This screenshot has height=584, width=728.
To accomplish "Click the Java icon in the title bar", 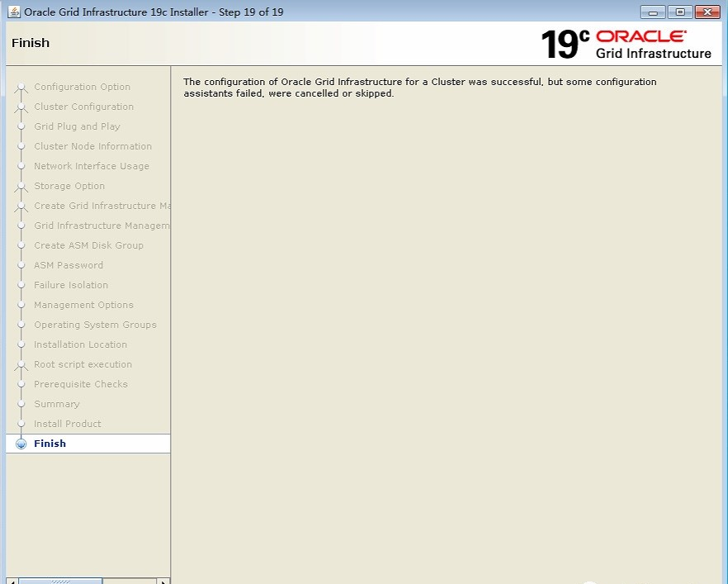I will (x=14, y=12).
